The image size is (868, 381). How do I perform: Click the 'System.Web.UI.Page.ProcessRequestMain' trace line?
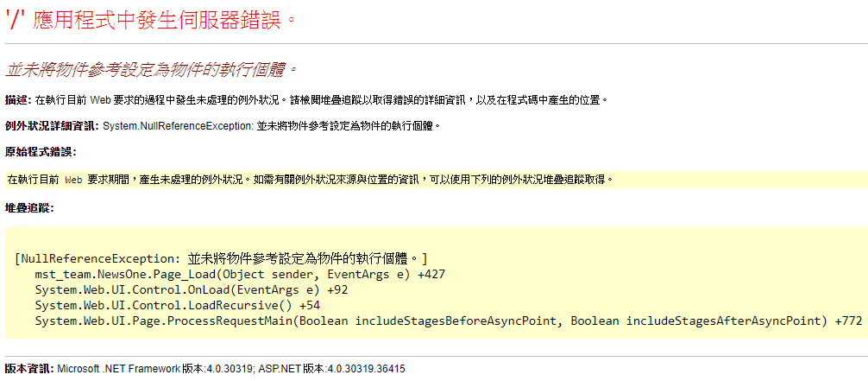449,321
